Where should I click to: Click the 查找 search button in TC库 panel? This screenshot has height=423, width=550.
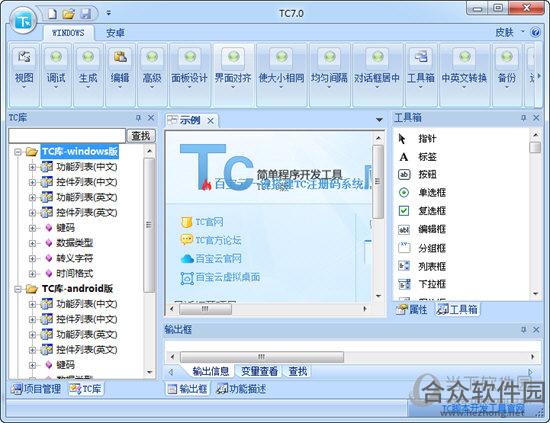point(141,136)
